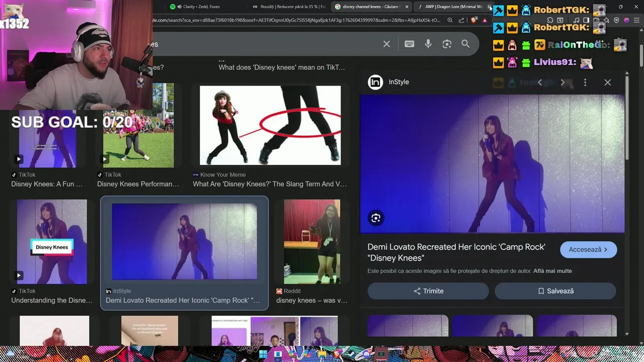
Task: Open the collage thumbnail with purple panels
Action: 275,331
